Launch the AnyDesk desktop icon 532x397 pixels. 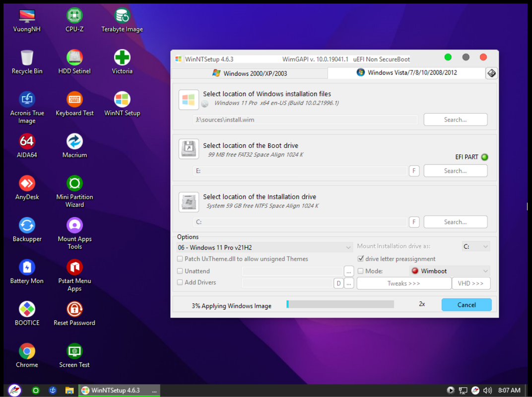point(27,188)
